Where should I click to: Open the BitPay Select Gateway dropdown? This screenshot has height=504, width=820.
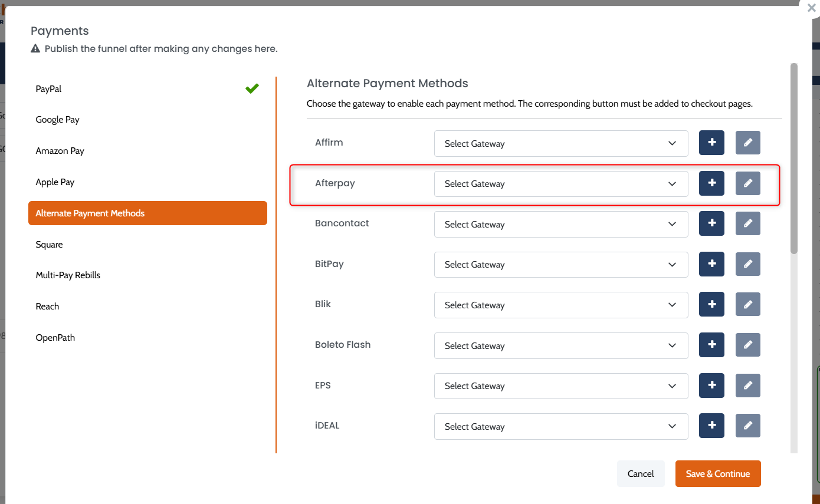point(560,265)
